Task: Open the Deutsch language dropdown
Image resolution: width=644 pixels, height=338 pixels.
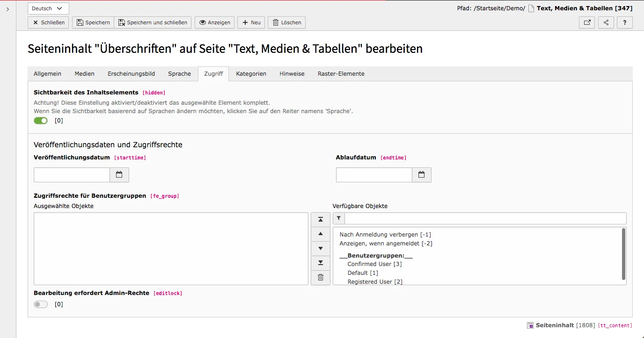Action: 48,8
